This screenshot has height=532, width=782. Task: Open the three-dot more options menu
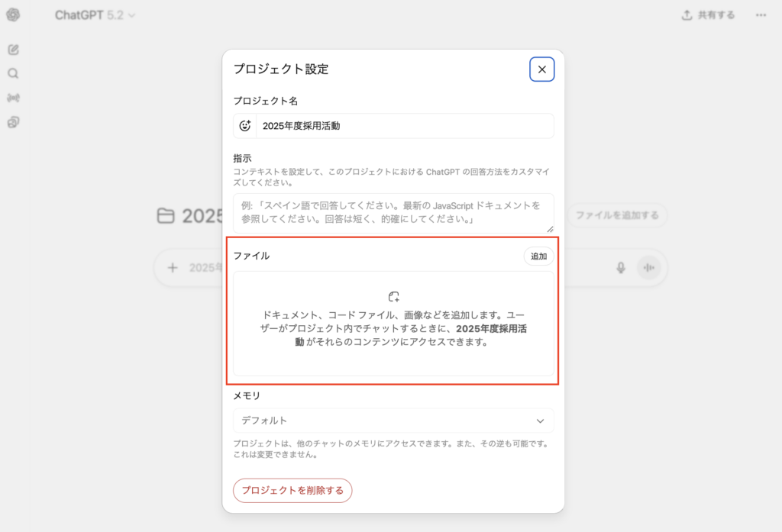pos(761,15)
